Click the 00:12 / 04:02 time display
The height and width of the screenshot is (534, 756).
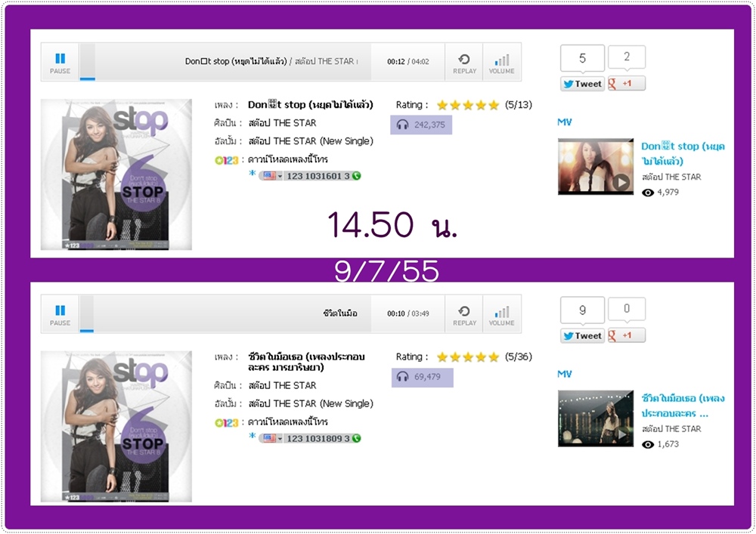click(408, 62)
